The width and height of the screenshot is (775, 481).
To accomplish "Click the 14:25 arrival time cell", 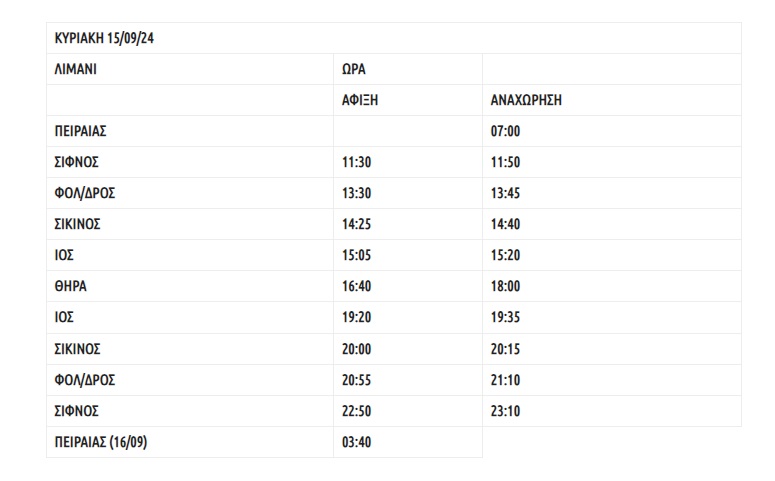I will pos(356,224).
